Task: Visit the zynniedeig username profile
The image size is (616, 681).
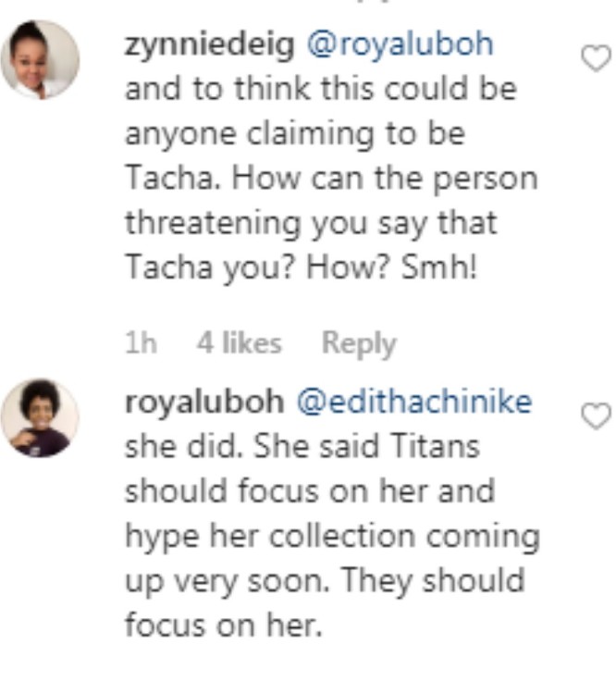Action: pos(210,44)
